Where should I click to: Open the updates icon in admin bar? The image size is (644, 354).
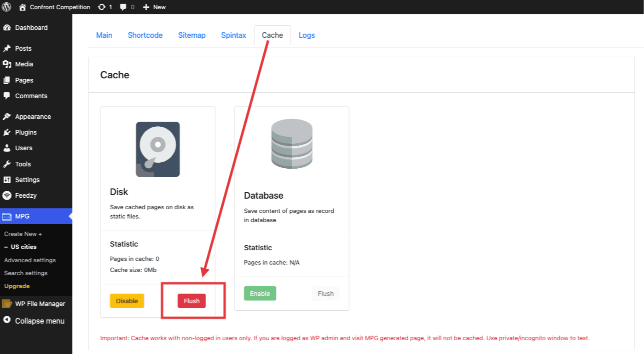(102, 7)
